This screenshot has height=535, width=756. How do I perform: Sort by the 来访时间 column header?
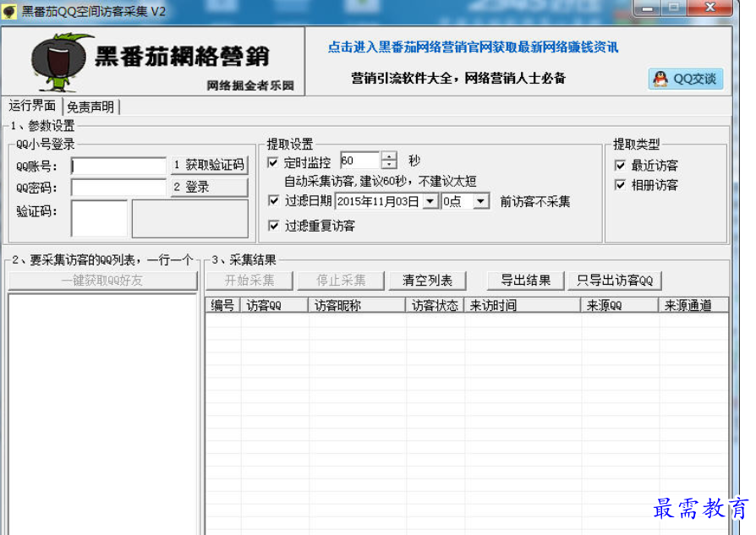pyautogui.click(x=523, y=305)
